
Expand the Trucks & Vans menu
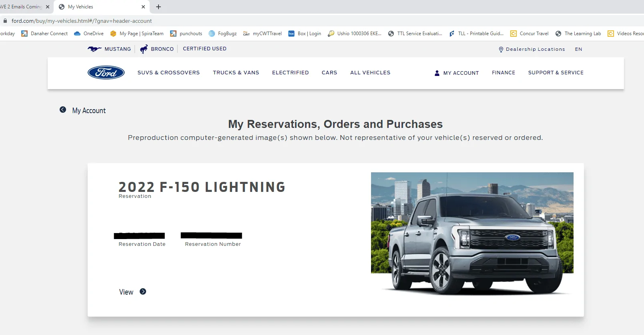point(236,72)
